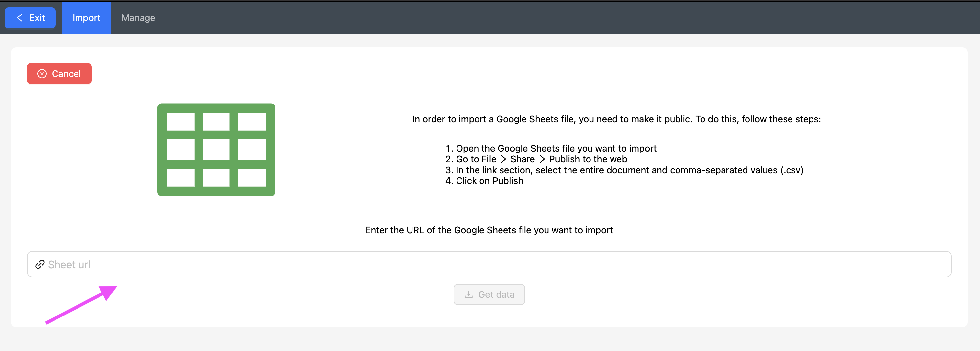The image size is (980, 351).
Task: Click the "Enter the URL" prompt text
Action: coord(489,230)
